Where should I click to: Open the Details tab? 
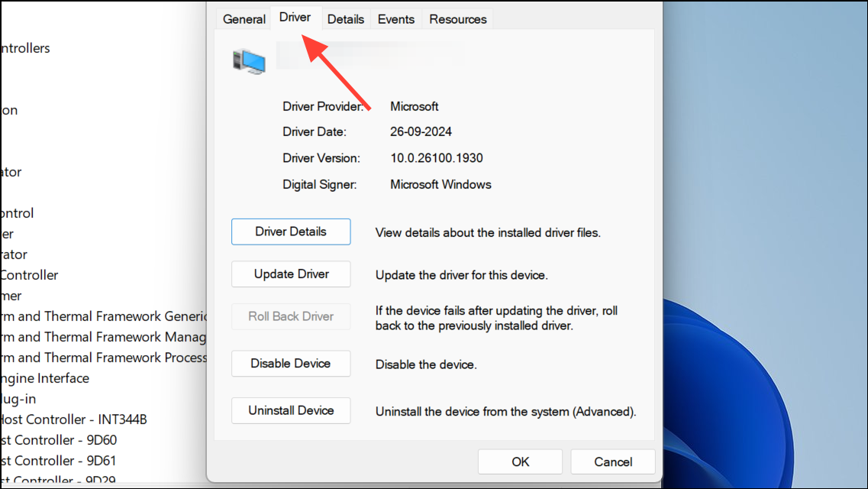click(x=345, y=19)
